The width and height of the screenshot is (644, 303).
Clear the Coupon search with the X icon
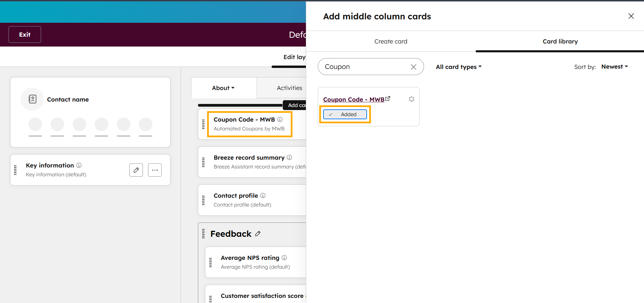pyautogui.click(x=413, y=67)
